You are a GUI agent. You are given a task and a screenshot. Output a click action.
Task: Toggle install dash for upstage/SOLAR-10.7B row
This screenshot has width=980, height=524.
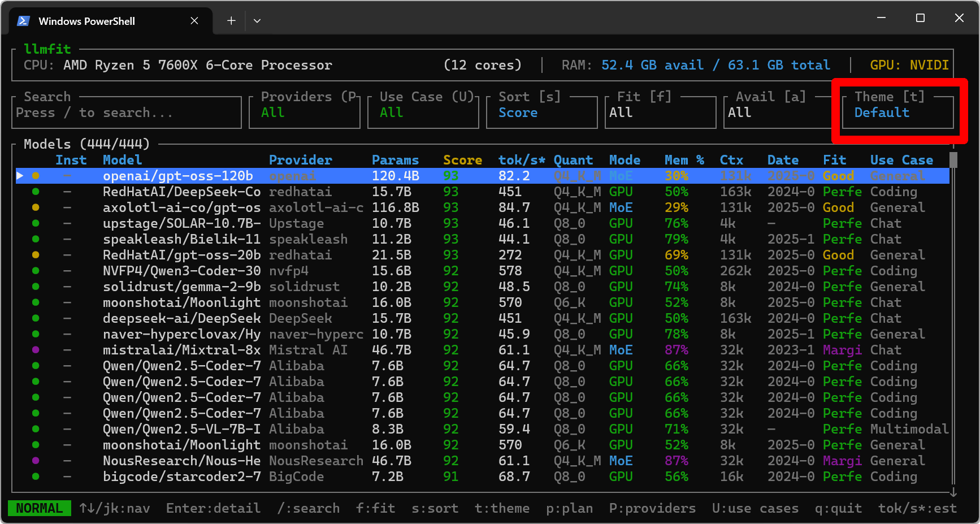click(x=67, y=223)
